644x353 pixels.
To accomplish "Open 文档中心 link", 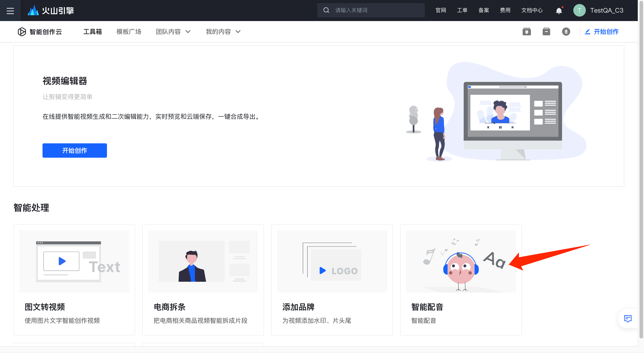I will click(532, 11).
